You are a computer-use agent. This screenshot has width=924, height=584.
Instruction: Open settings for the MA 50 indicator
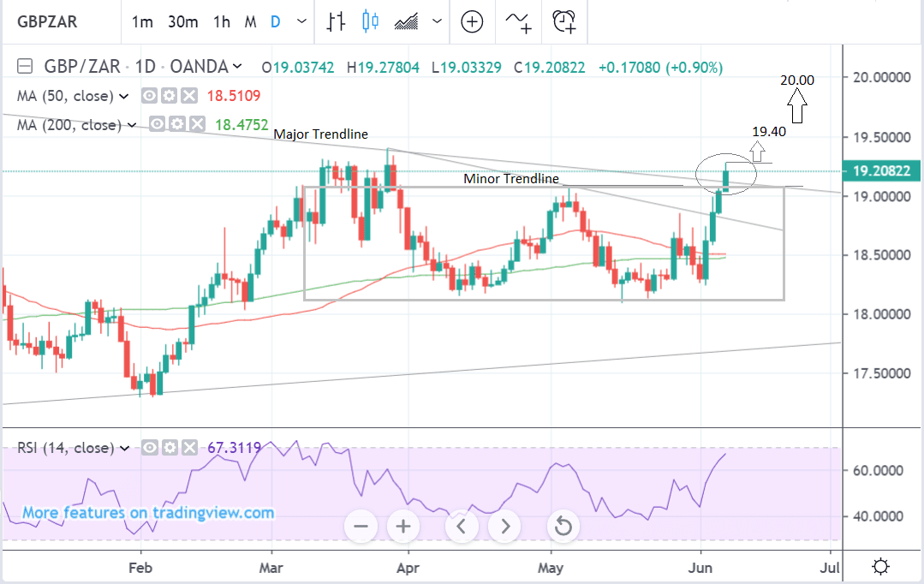(x=170, y=96)
